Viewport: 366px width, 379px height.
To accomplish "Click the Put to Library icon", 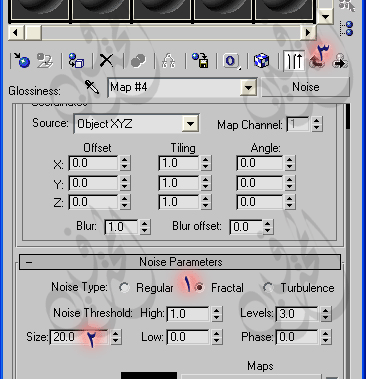I will tap(200, 61).
